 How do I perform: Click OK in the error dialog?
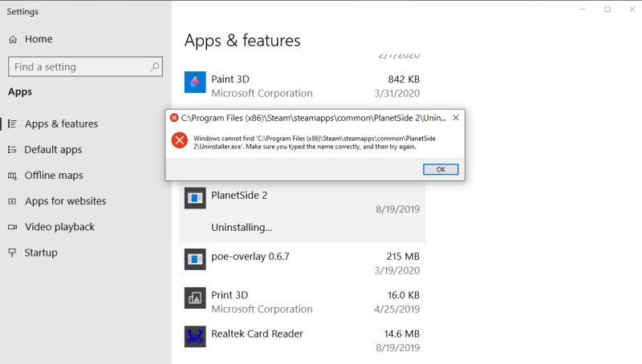coord(441,169)
